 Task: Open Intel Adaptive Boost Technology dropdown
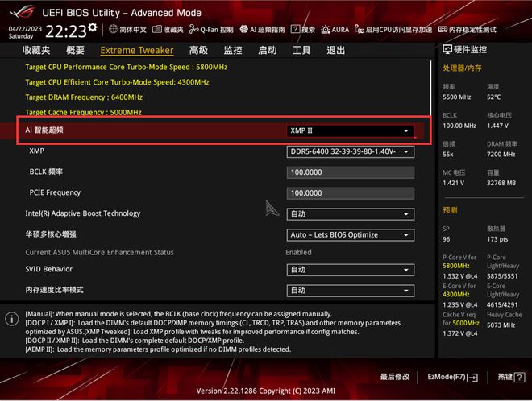[x=350, y=214]
